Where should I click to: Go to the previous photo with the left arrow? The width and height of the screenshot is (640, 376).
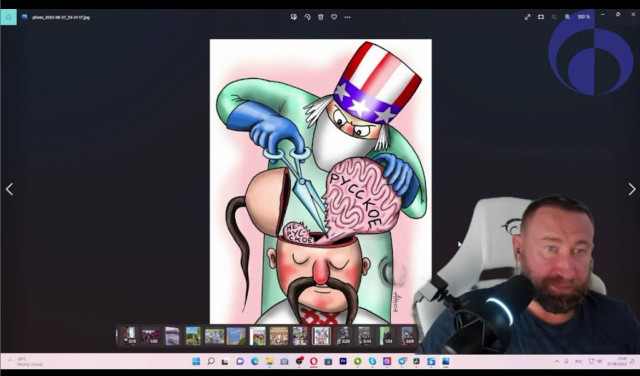[x=9, y=189]
